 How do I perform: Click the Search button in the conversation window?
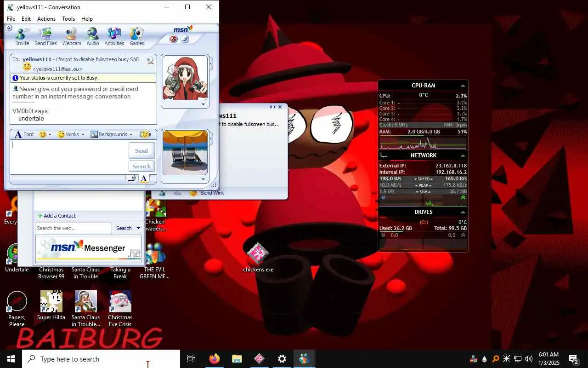click(x=141, y=167)
